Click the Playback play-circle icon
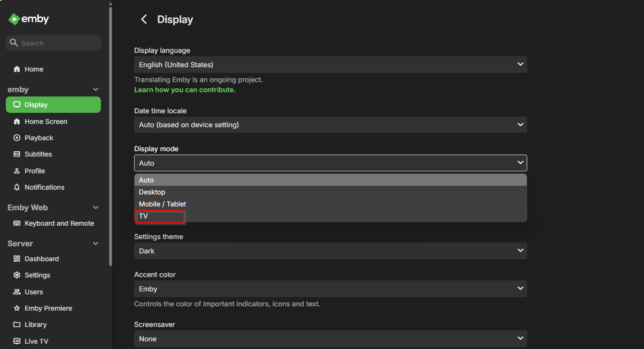The width and height of the screenshot is (644, 349). coord(17,138)
